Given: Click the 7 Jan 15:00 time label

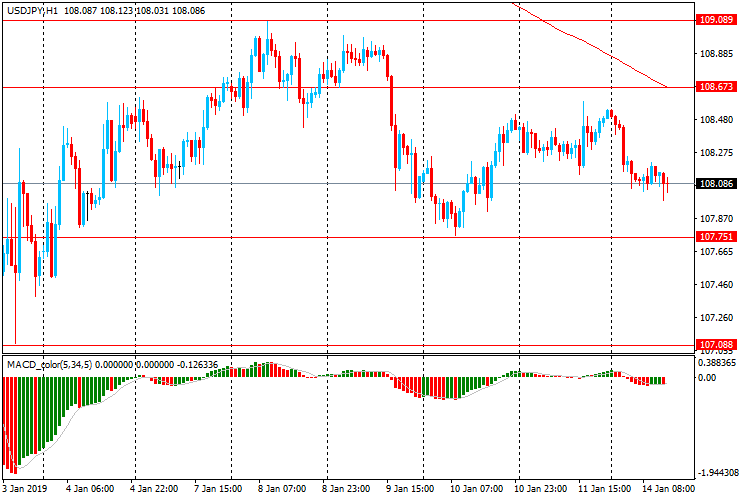Looking at the screenshot, I should [218, 488].
